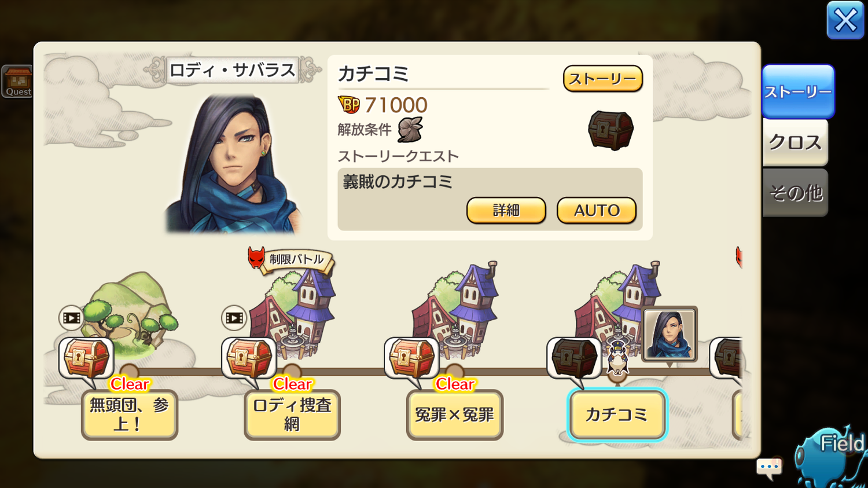This screenshot has width=868, height=488.
Task: Click the yellow ストーリー button
Action: tap(603, 79)
